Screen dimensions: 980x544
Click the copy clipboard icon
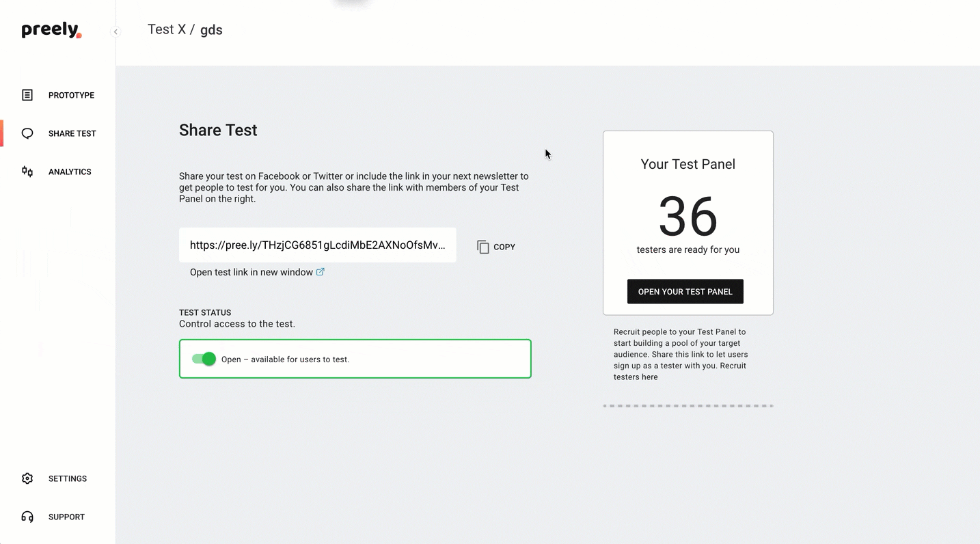pos(483,247)
